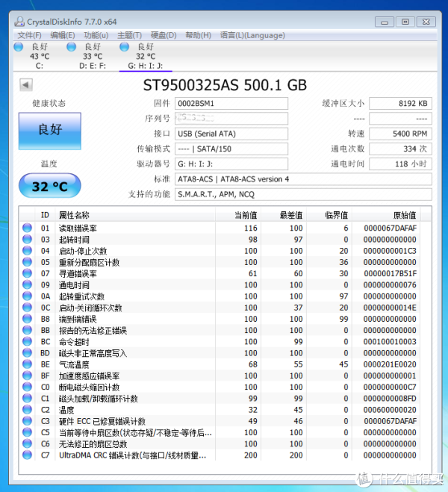Click the status dot of attribute C6

28,443
